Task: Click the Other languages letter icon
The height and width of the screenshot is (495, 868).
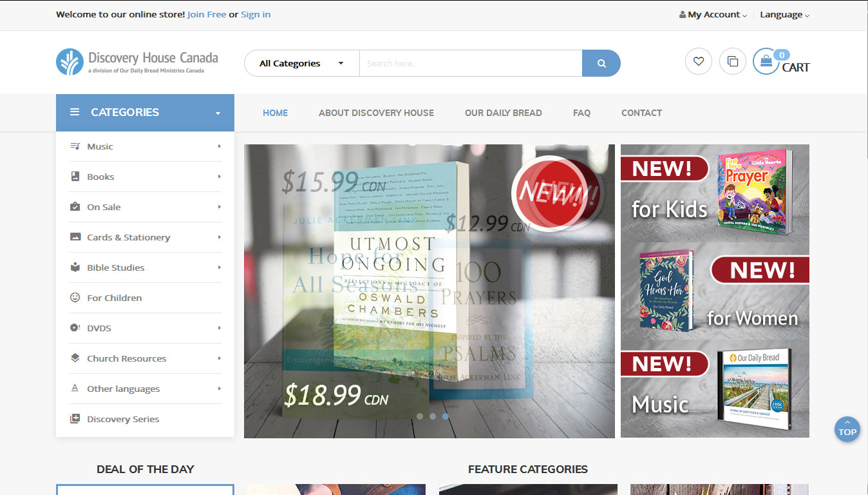Action: [75, 389]
